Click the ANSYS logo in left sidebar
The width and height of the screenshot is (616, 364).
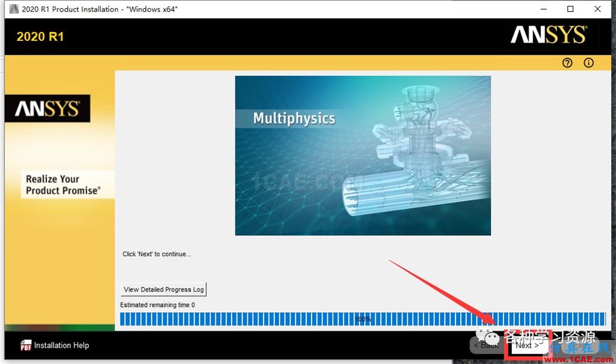point(48,108)
